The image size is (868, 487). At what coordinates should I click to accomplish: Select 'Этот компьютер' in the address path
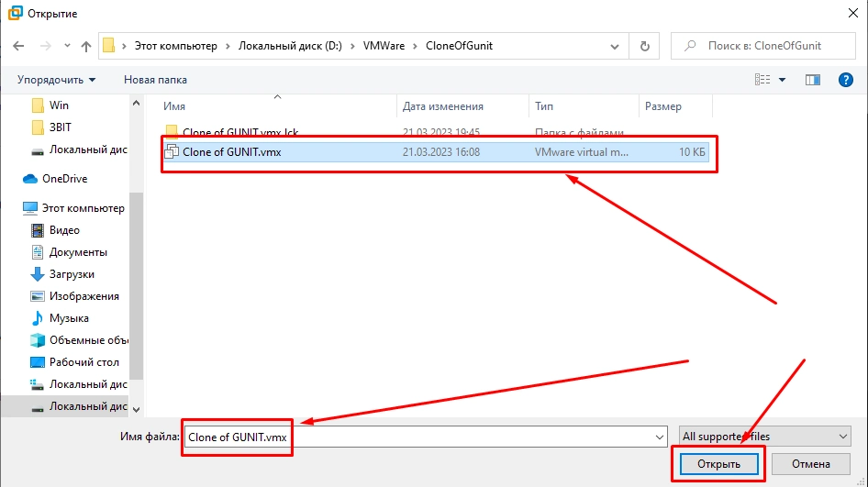176,46
